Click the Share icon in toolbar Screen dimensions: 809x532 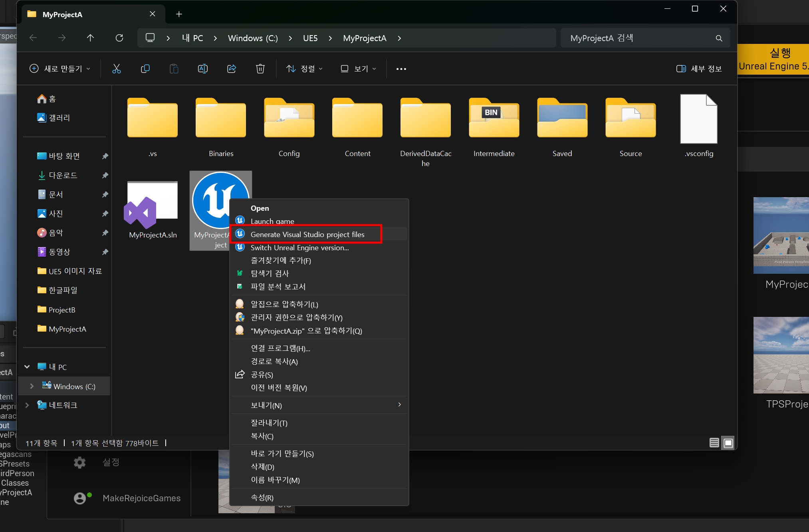tap(232, 69)
